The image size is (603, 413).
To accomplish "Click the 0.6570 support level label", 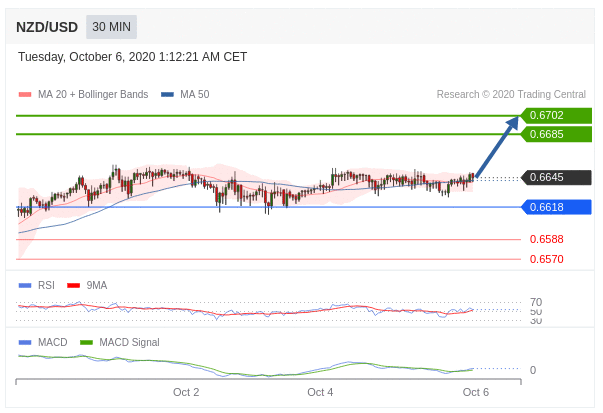I will click(546, 259).
